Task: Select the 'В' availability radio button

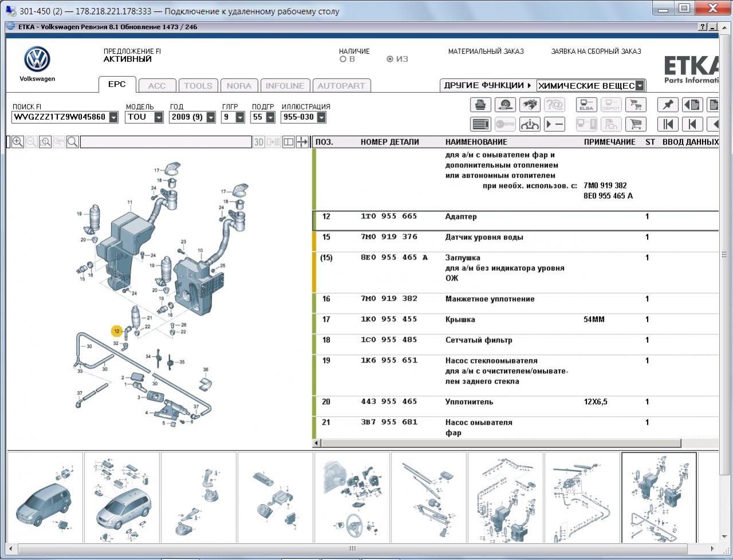Action: (x=343, y=59)
